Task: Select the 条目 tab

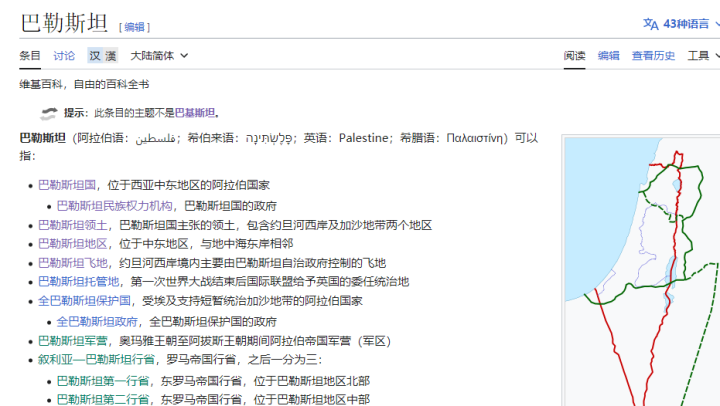Action: pyautogui.click(x=30, y=56)
